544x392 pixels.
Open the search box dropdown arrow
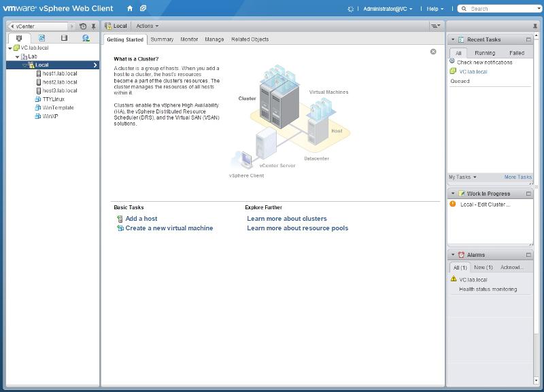[539, 9]
